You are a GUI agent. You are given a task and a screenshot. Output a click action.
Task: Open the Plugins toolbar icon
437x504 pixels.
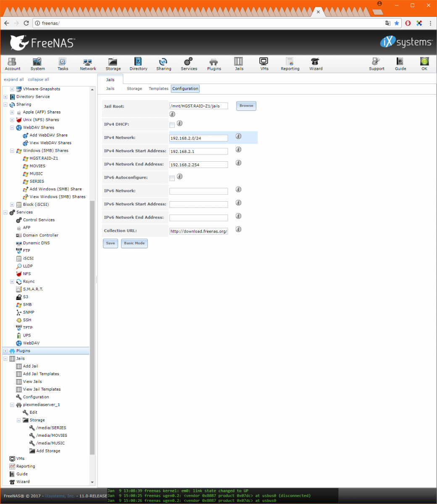214,64
